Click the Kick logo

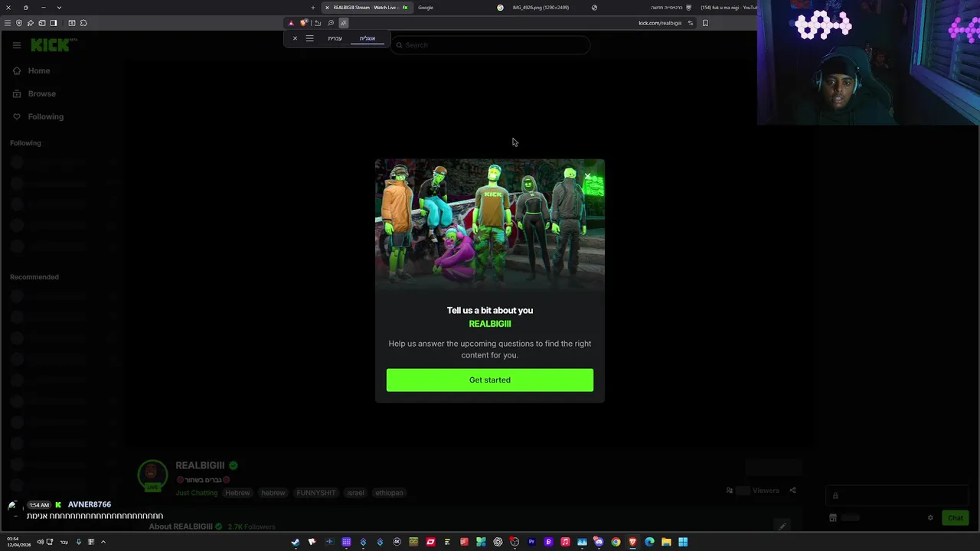tap(50, 45)
